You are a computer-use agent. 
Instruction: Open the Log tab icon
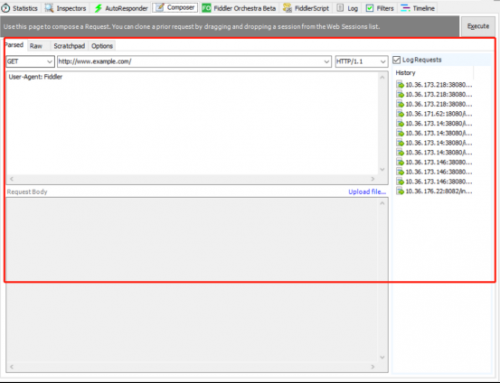pyautogui.click(x=340, y=8)
